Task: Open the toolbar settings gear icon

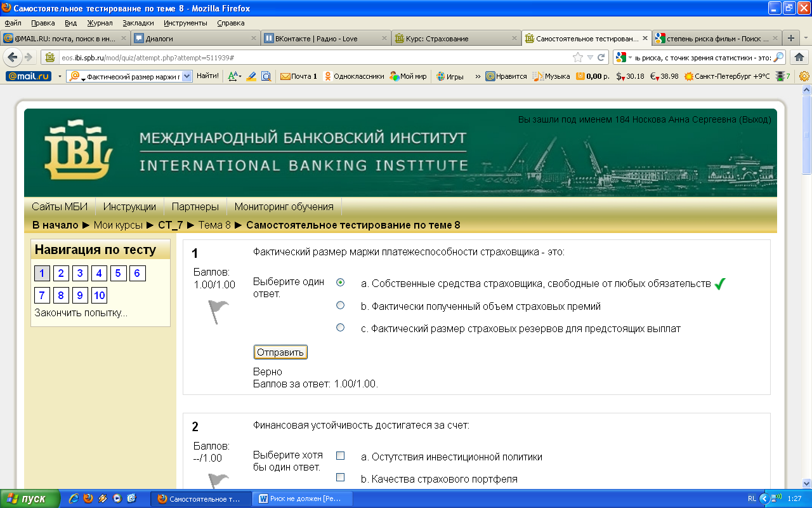Action: click(x=804, y=76)
